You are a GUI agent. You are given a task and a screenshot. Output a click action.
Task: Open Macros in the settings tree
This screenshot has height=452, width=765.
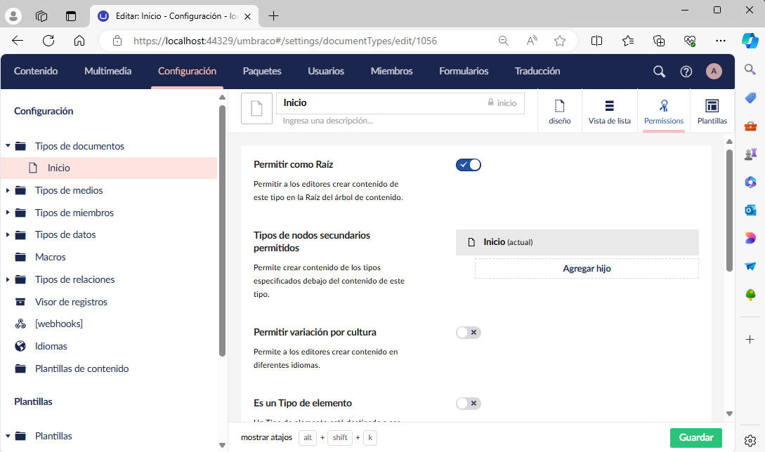50,257
